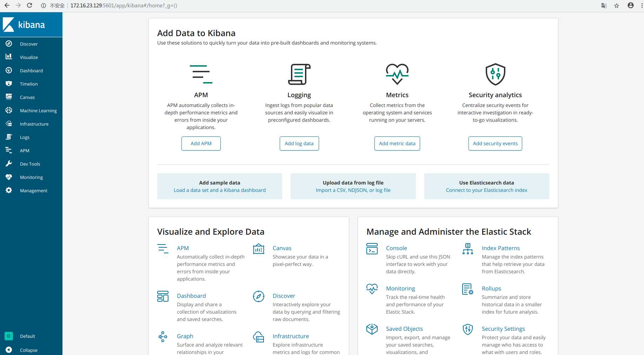Click the APM icon in Visualize section
This screenshot has height=355, width=644.
click(163, 249)
